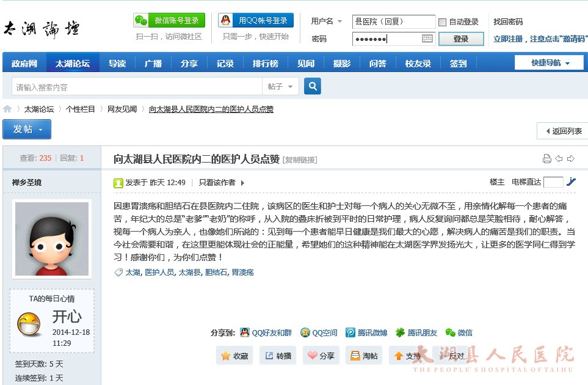Open the 排行榜 navigation tab

pos(265,64)
